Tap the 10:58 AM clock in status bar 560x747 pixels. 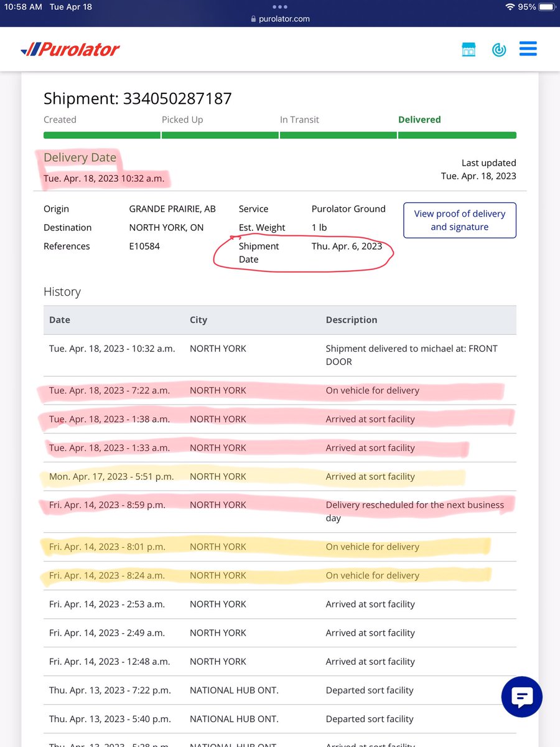coord(23,7)
